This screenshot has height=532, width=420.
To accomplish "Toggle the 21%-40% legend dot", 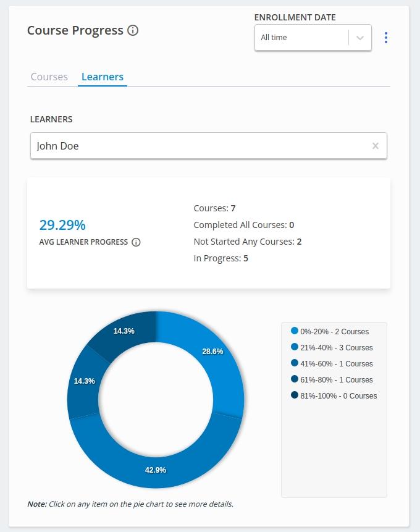I will 295,347.
